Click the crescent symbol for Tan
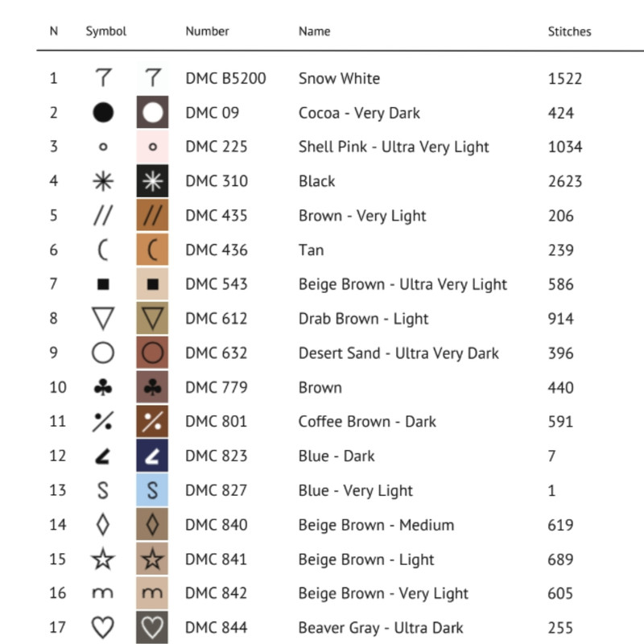 coord(103,250)
